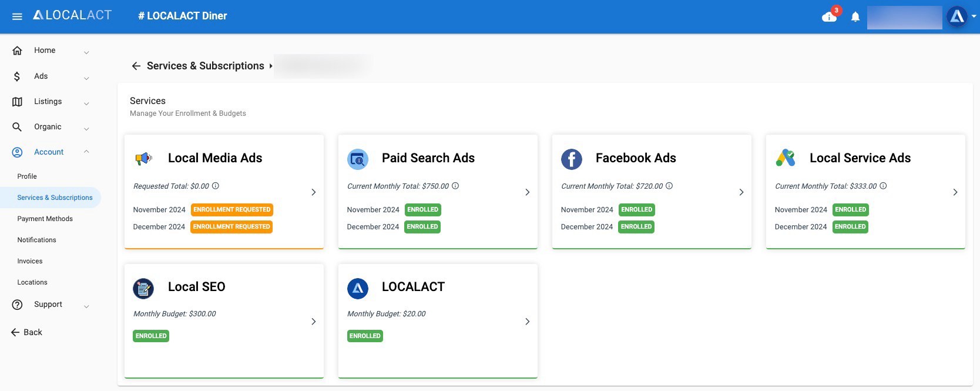Screen dimensions: 980x391
Task: Click the LOCALACT service card logo
Action: pyautogui.click(x=357, y=288)
